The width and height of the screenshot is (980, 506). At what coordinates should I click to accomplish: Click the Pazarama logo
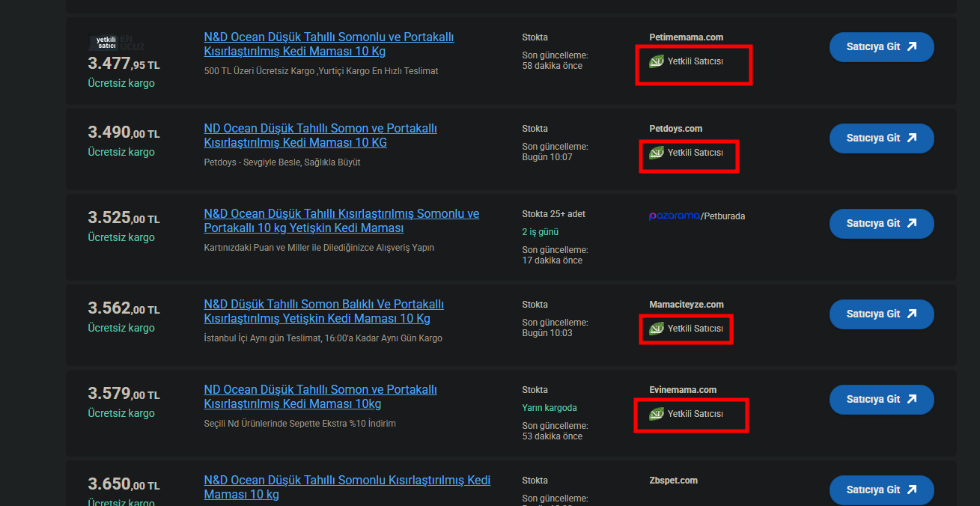point(674,216)
